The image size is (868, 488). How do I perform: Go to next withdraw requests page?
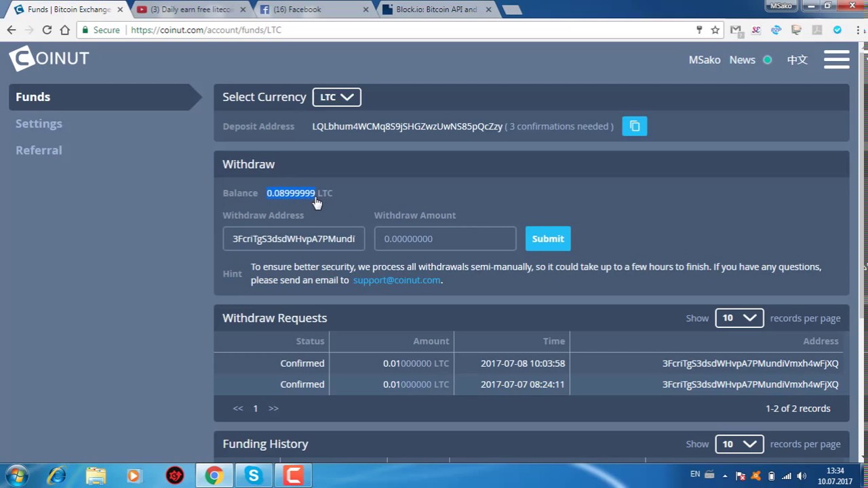tap(273, 408)
